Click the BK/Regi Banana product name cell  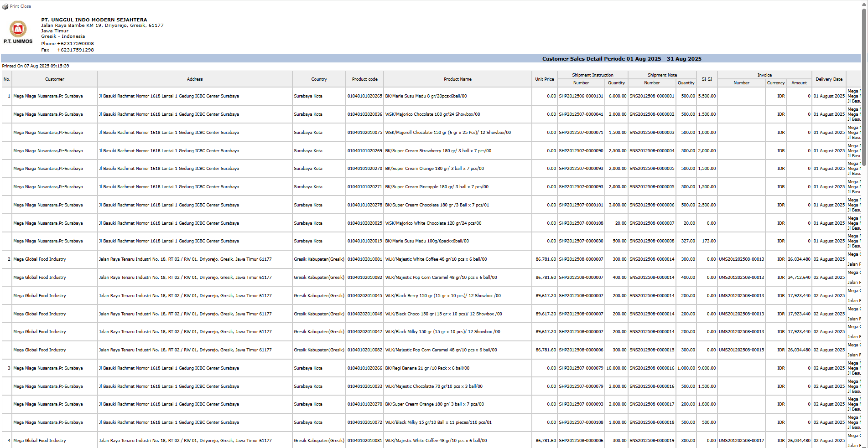(427, 368)
